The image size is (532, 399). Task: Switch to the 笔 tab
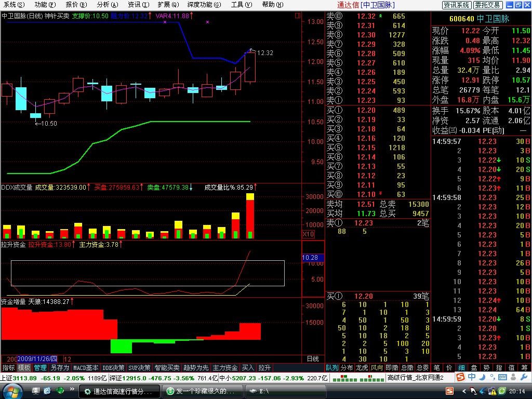pos(437,368)
